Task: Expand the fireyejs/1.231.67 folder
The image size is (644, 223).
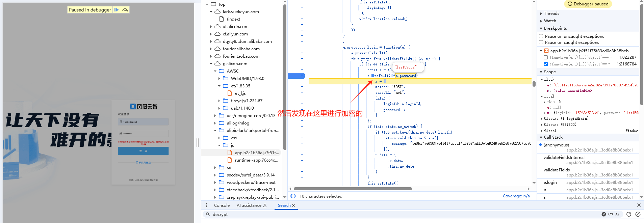Action: coord(219,101)
